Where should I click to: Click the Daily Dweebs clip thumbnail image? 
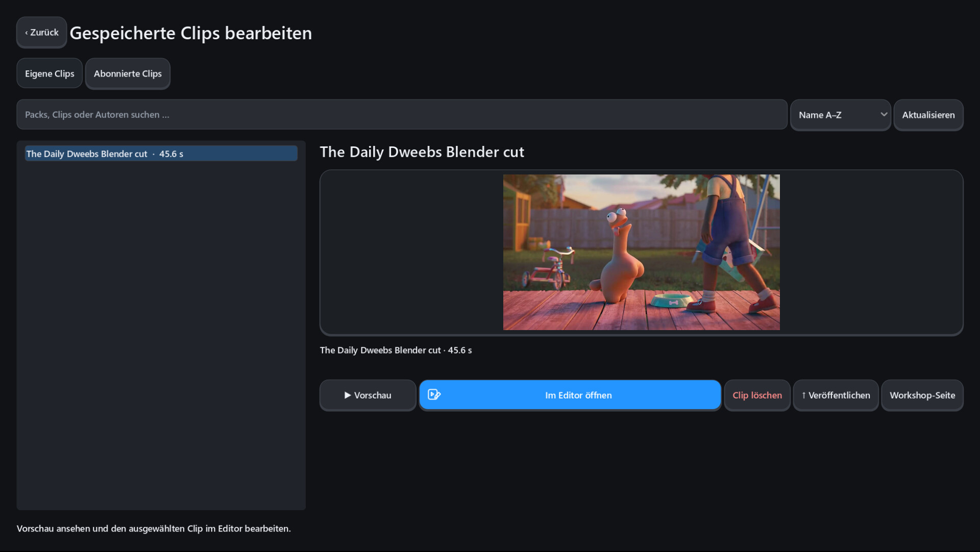click(641, 252)
